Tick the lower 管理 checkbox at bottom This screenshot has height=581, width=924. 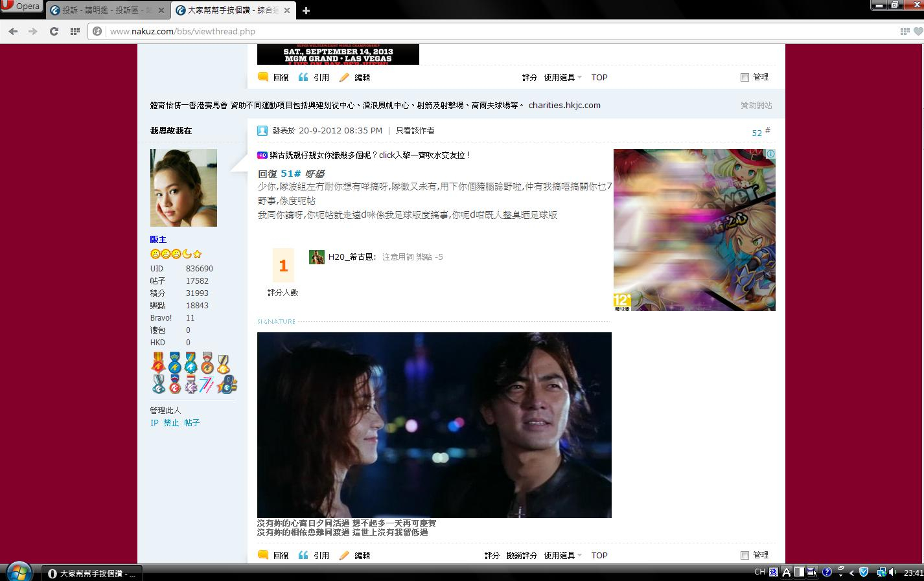tap(745, 556)
